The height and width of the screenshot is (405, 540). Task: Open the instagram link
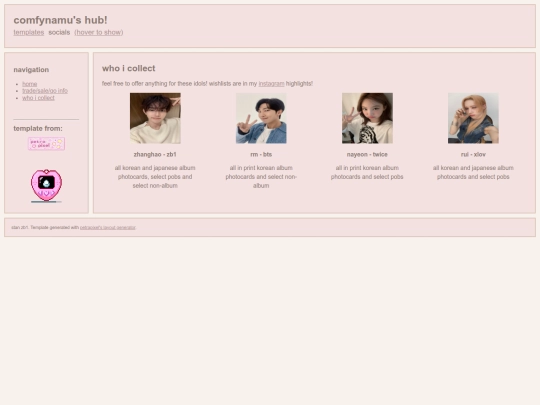pos(271,84)
